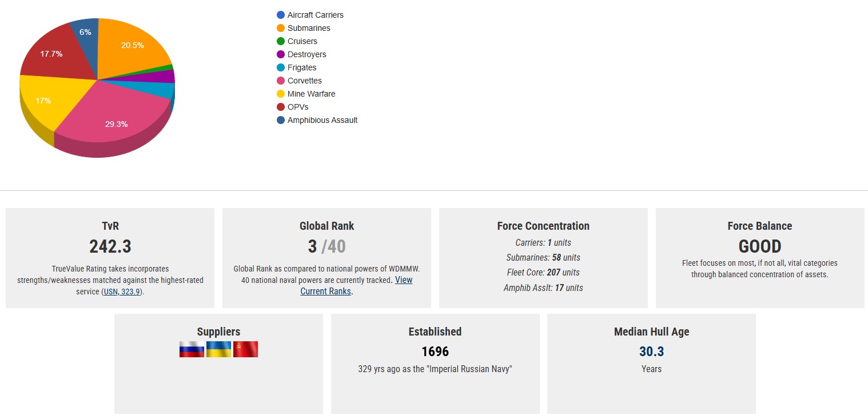868x419 pixels.
Task: Select the OPVs legend item
Action: pyautogui.click(x=297, y=107)
